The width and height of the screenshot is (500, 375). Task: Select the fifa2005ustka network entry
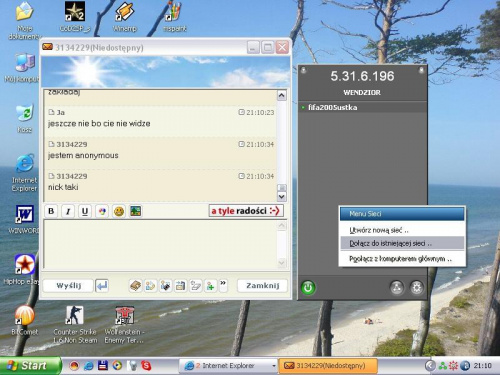click(x=362, y=108)
